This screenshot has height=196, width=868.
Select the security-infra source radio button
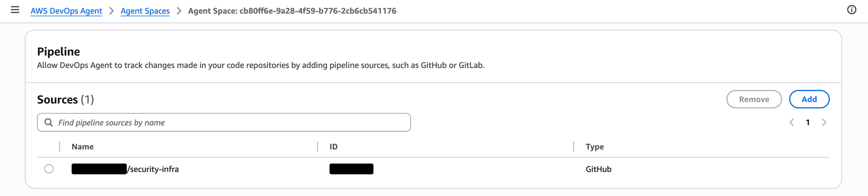[x=49, y=169]
